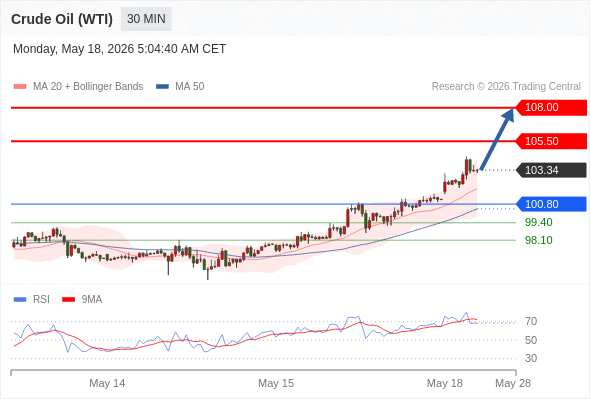Viewport: 590px width, 400px height.
Task: Click the RSI 70 axis value
Action: point(531,321)
